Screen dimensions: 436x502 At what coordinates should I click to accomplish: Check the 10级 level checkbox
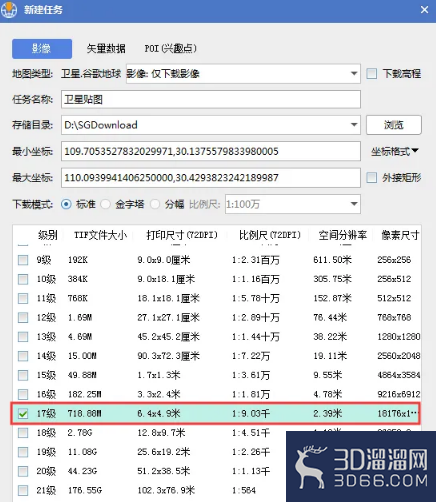coord(23,279)
